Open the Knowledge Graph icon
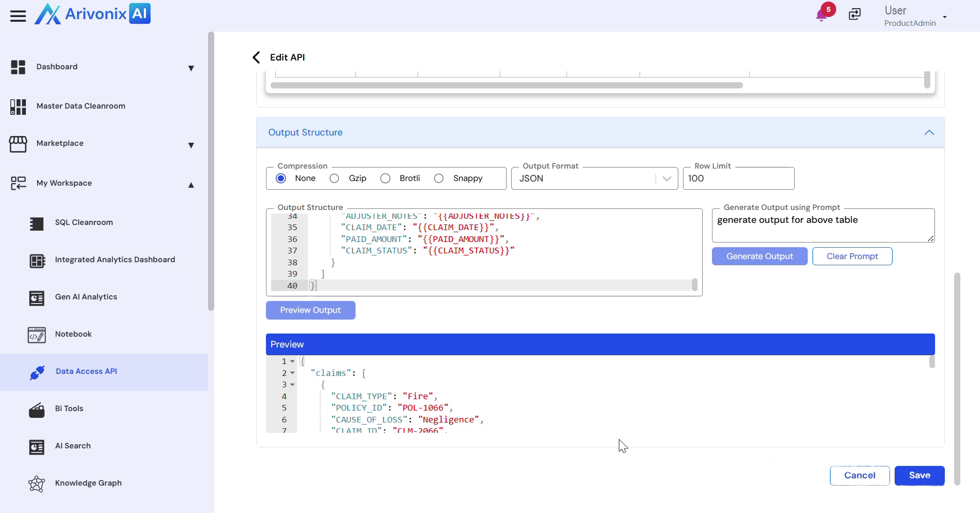 (x=37, y=484)
